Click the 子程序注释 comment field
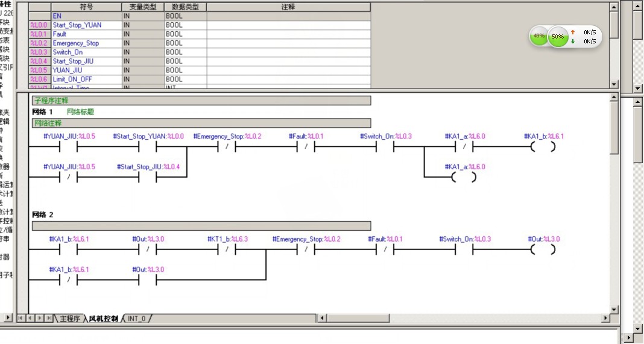The image size is (644, 344). [201, 101]
